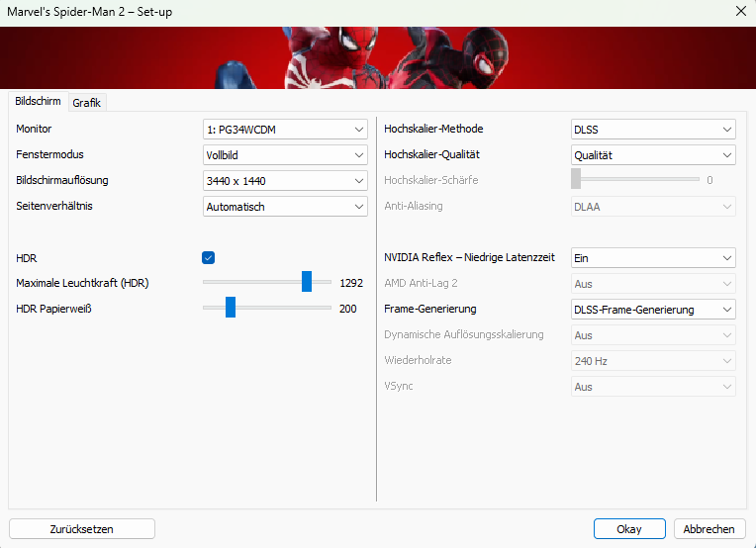Click the disabled Dynamische Auflösungsskalierung dropdown

pyautogui.click(x=653, y=335)
